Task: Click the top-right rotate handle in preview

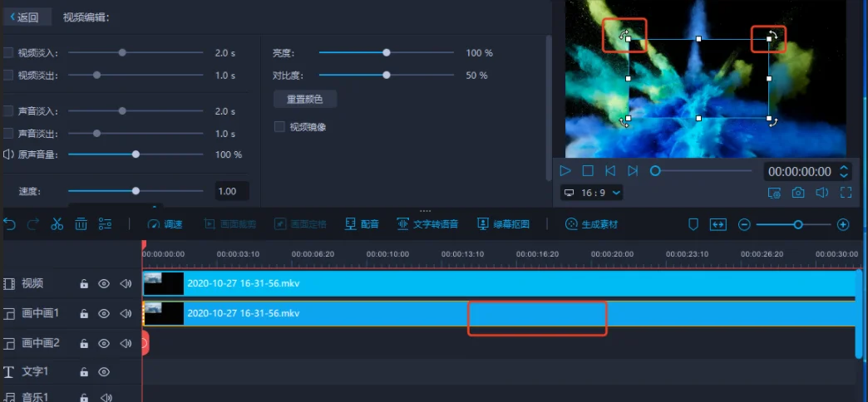Action: [773, 35]
